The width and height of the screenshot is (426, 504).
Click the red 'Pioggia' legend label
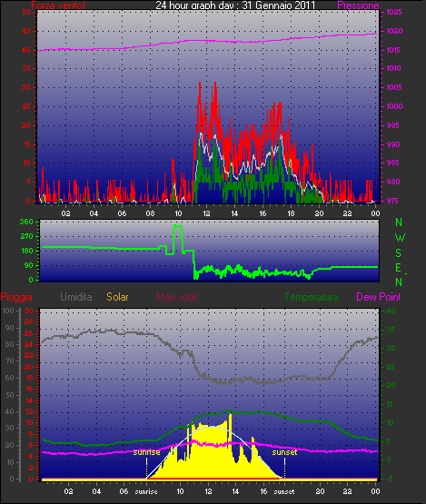[16, 296]
